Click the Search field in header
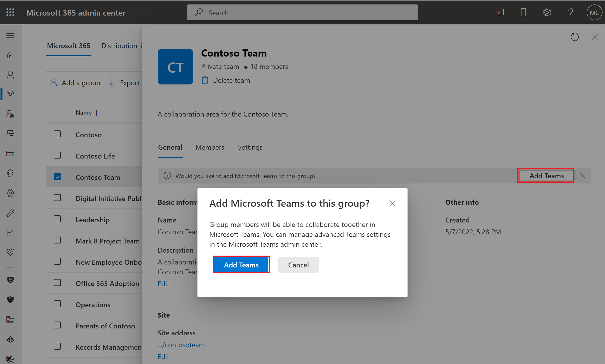605x364 pixels. [x=302, y=12]
